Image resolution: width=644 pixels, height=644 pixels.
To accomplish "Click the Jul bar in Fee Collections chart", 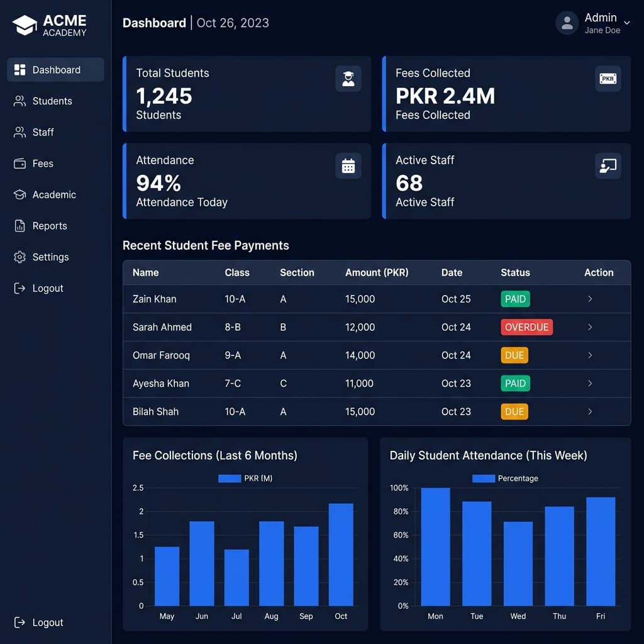I will 236,577.
